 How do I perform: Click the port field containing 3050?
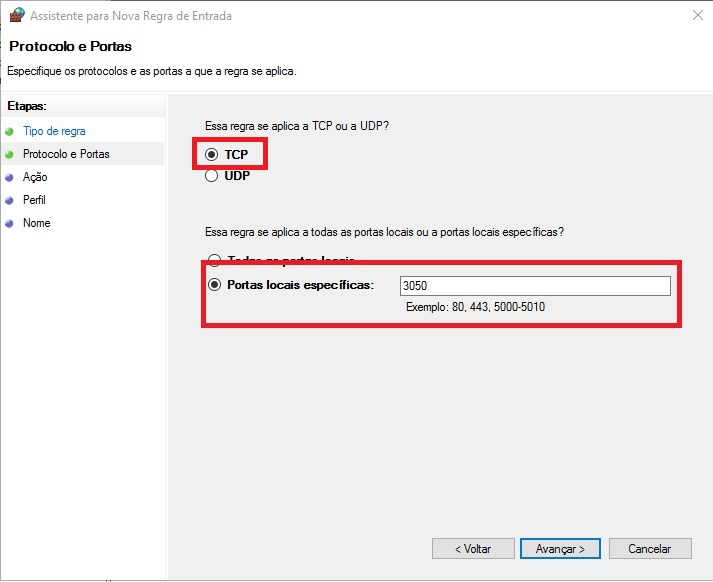coord(534,286)
